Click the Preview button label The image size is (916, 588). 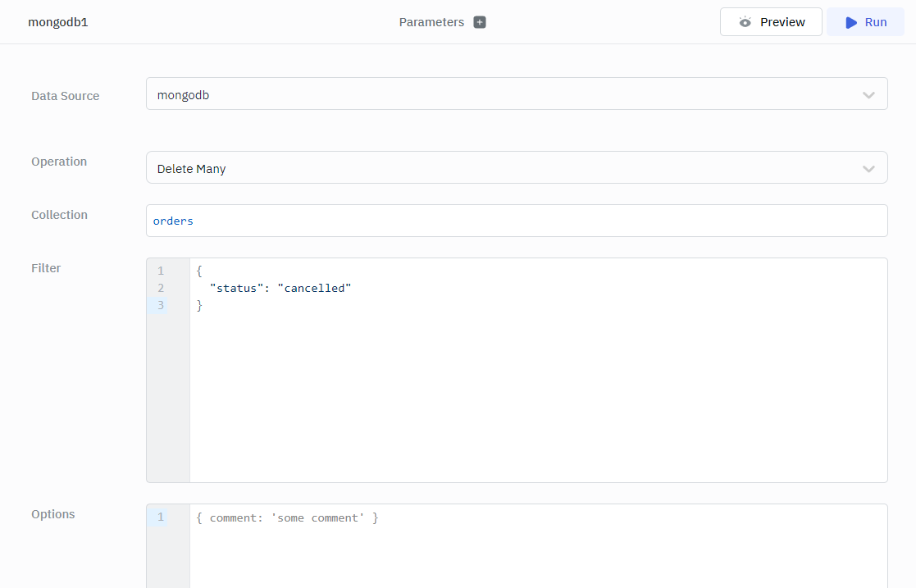[x=782, y=22]
